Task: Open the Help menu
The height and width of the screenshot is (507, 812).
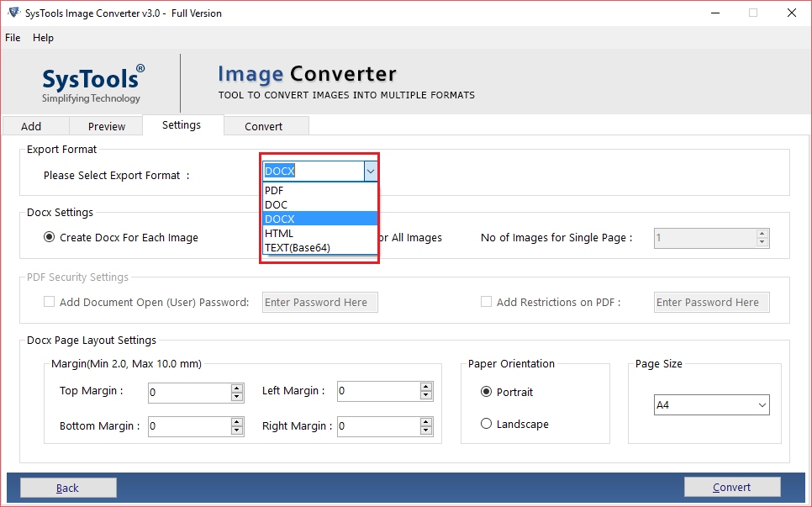Action: pos(43,38)
